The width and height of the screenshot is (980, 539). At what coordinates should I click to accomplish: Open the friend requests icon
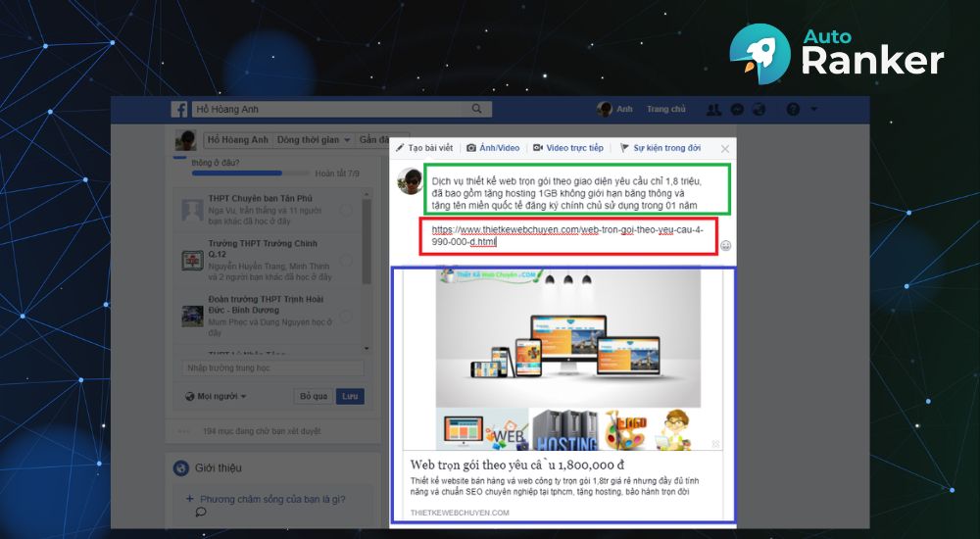[713, 110]
